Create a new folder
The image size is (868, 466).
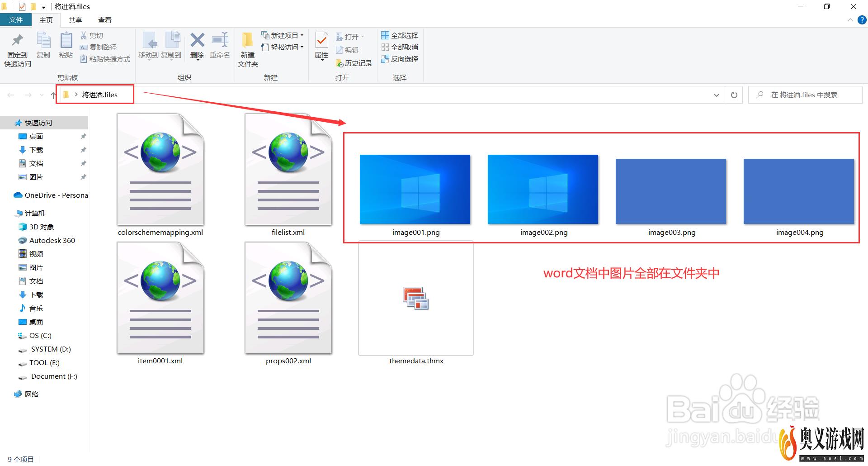point(248,50)
